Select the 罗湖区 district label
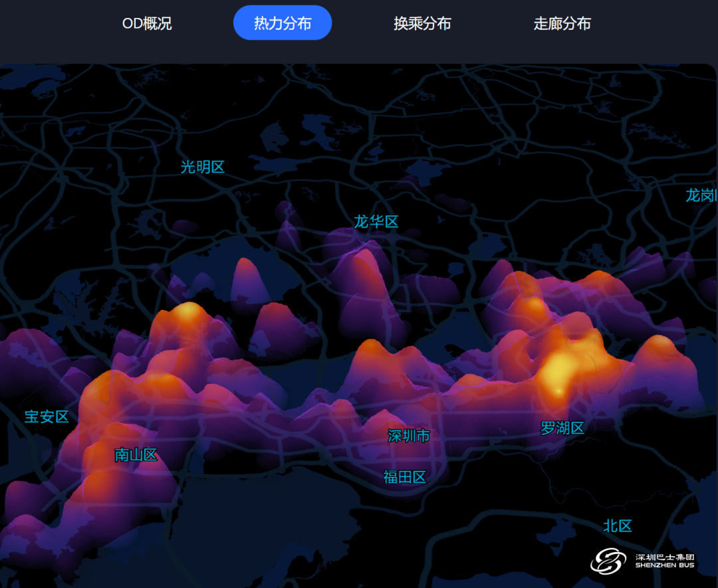This screenshot has width=718, height=588. tap(562, 428)
